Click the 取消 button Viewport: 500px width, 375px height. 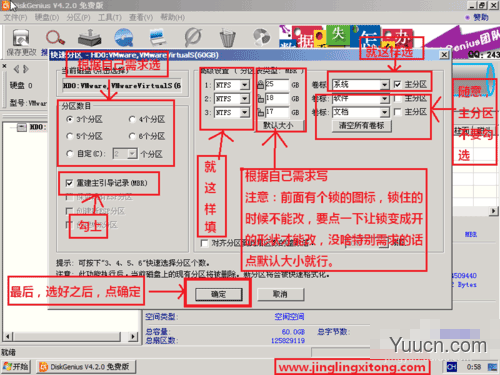tap(280, 294)
